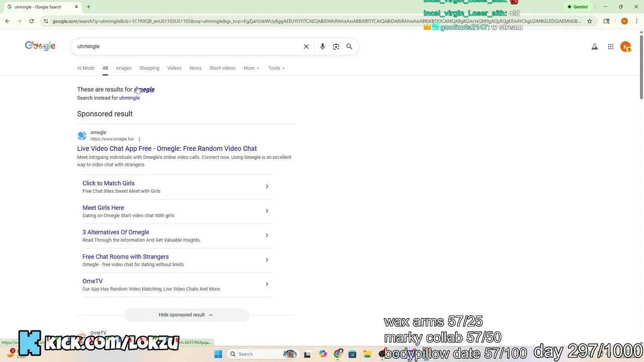Switch to Videos tab
Image resolution: width=644 pixels, height=362 pixels.
174,68
